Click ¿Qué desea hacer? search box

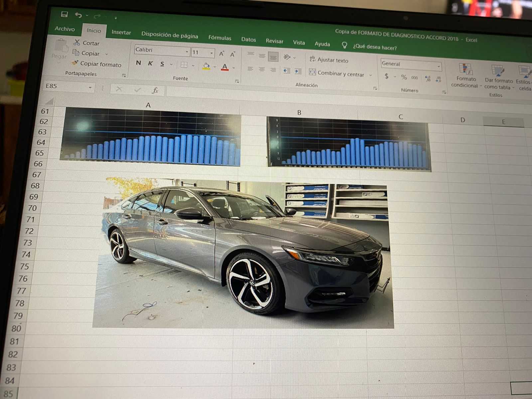375,47
